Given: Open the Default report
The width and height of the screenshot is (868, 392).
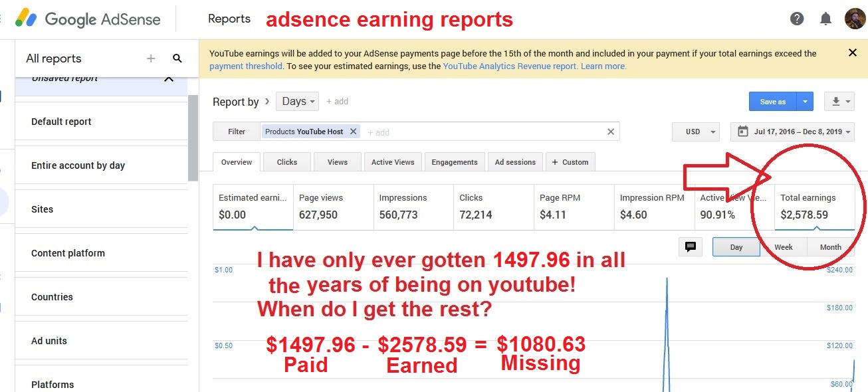Looking at the screenshot, I should click(102, 122).
